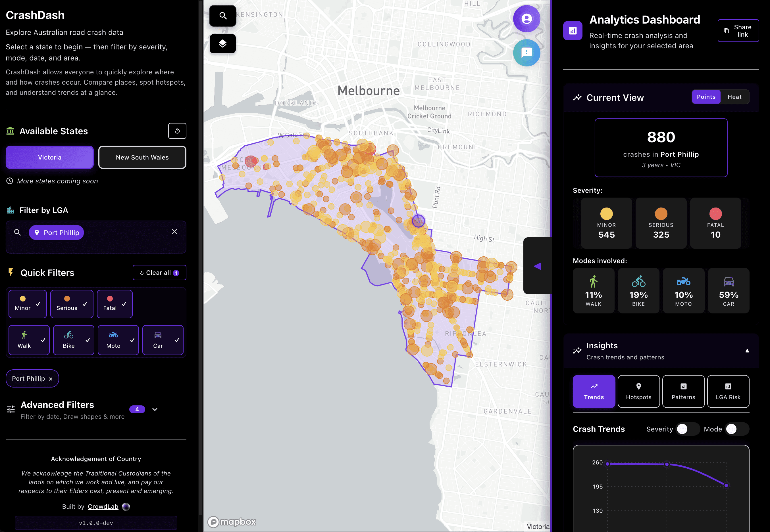Collapse the Insights panel arrow
Viewport: 770px width, 532px height.
(747, 351)
